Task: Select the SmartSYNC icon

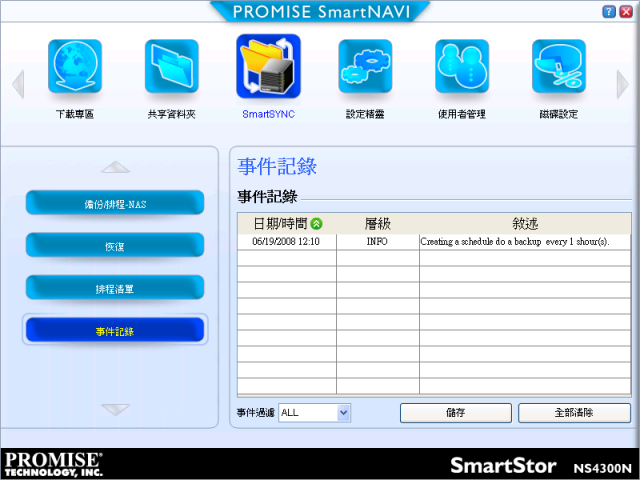Action: click(x=269, y=66)
